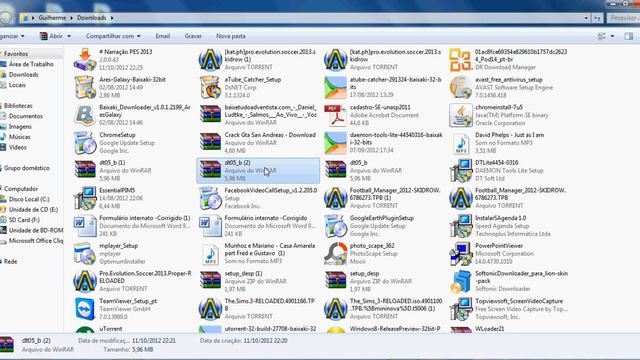Select Football_Manager_2012-SKIDROW.6786273.TPB (1) torrent
Screen dimensions: 640x360
383,198
